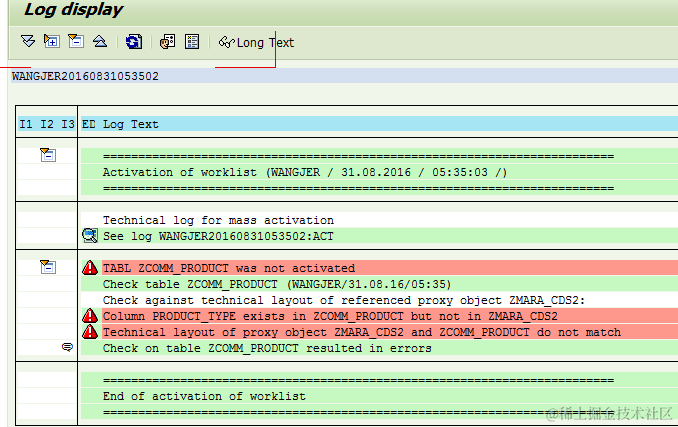Select 'Activation of worklist (WANGJER / 31.08.2016' line
This screenshot has width=678, height=427.
(x=305, y=172)
